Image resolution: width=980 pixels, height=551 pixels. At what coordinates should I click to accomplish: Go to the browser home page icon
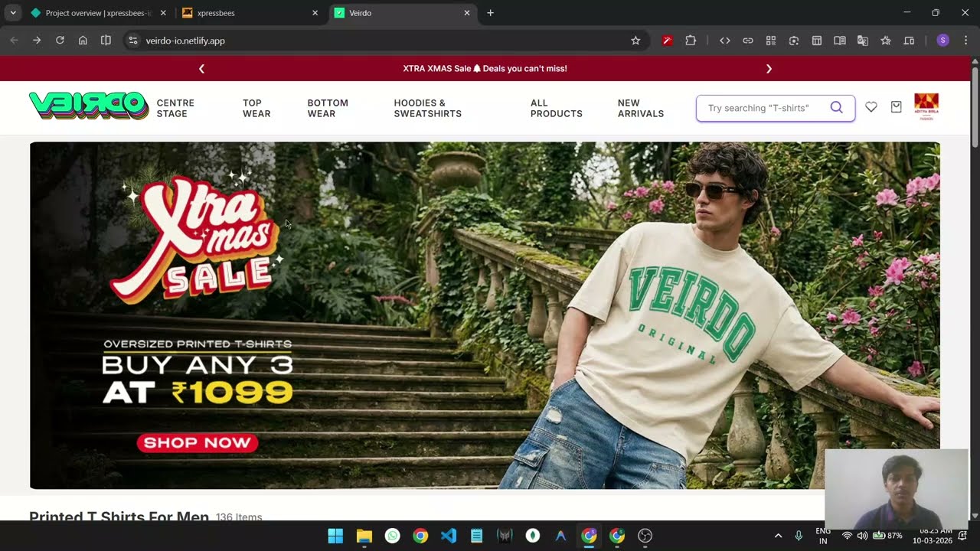click(83, 41)
